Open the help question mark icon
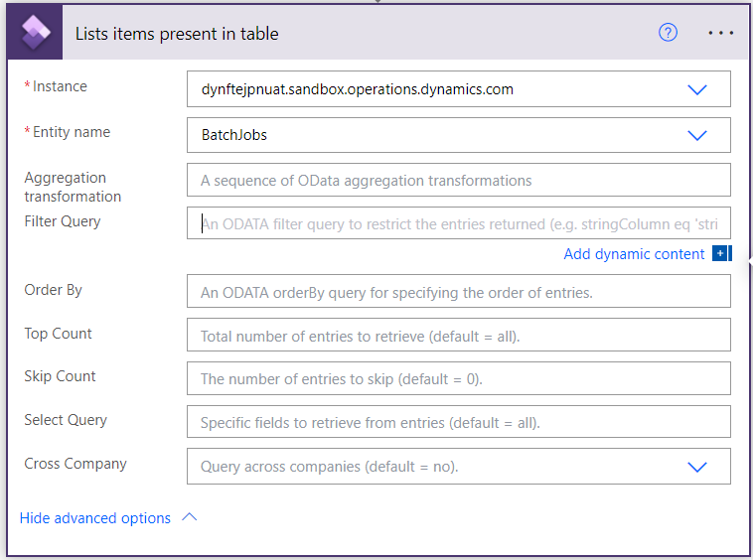The image size is (753, 560). point(668,33)
